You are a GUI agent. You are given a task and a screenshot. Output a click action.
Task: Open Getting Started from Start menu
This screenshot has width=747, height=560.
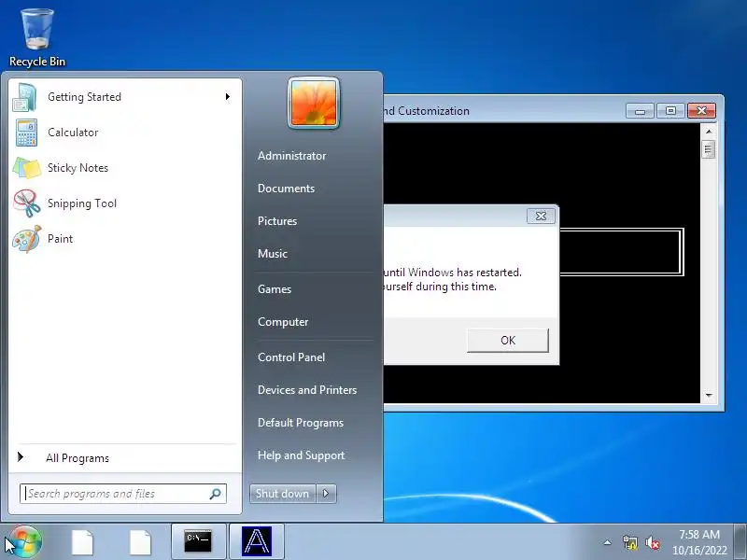pyautogui.click(x=124, y=97)
